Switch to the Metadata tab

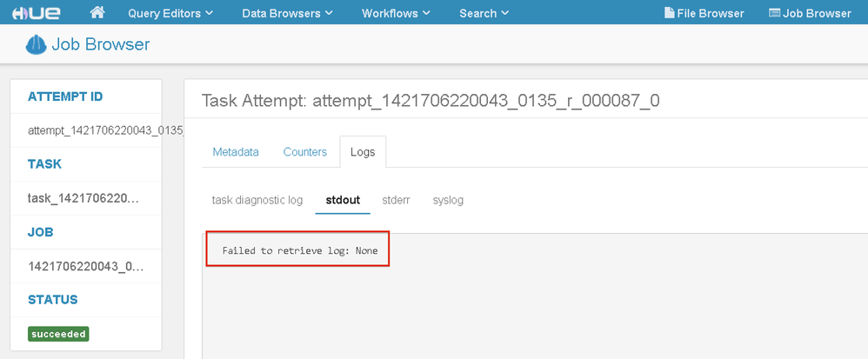(236, 151)
